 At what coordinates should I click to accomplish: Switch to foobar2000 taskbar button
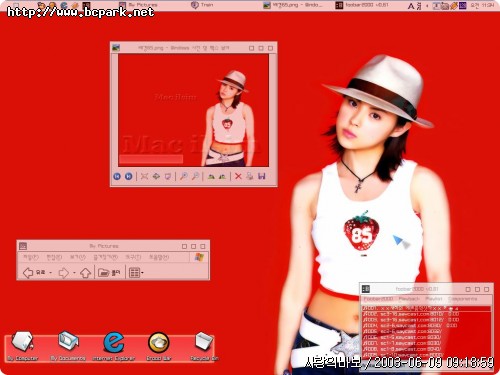[362, 5]
